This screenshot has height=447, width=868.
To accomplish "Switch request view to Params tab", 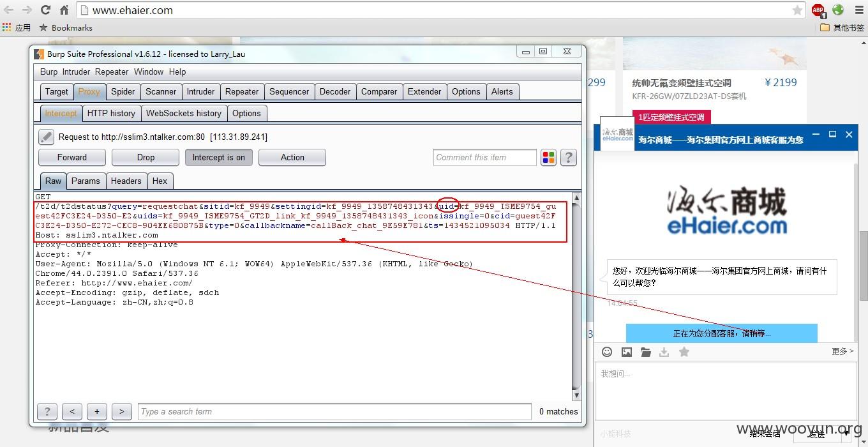I will pos(86,181).
